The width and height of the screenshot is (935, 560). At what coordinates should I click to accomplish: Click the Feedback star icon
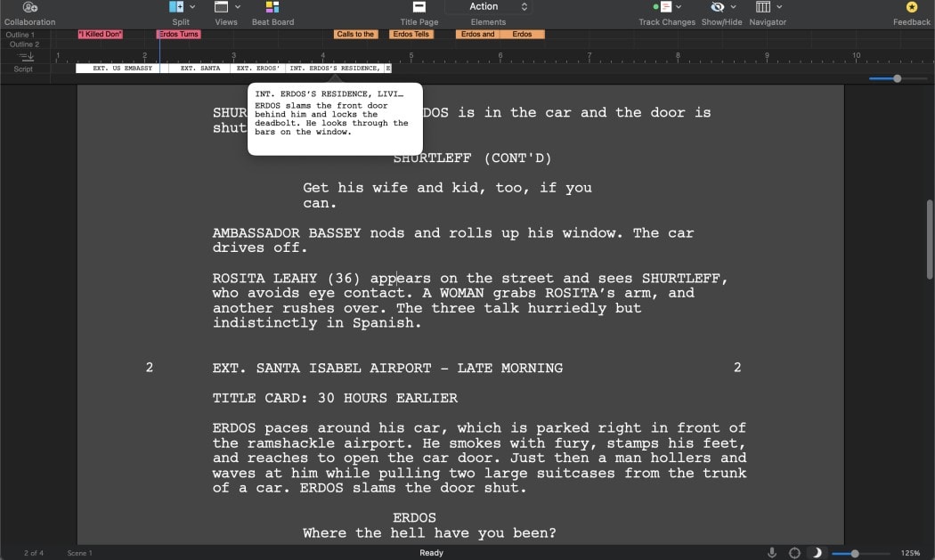(911, 7)
